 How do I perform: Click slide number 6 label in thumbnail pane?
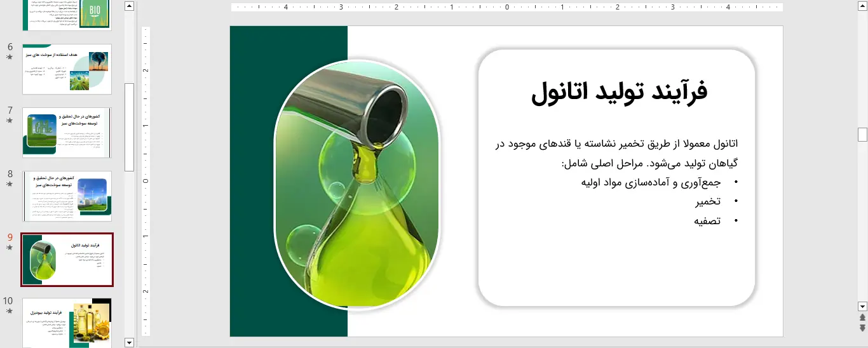point(10,47)
